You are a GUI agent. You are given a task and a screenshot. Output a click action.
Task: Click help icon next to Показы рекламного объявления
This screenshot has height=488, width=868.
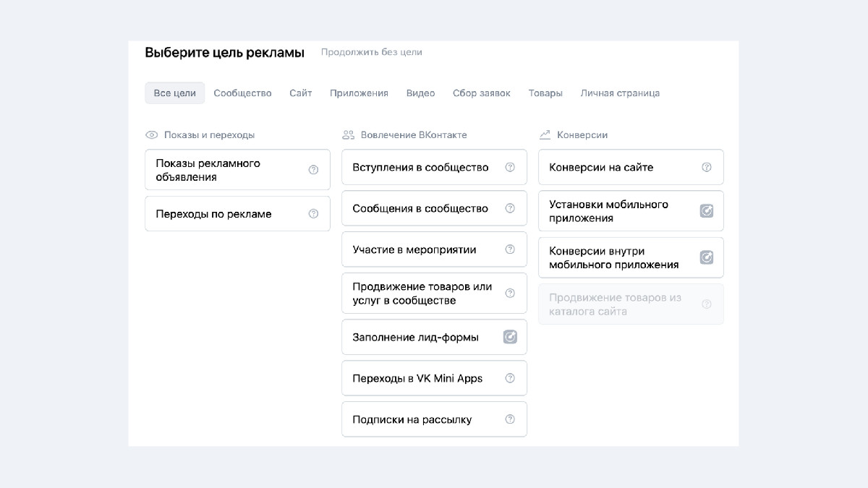(x=313, y=170)
